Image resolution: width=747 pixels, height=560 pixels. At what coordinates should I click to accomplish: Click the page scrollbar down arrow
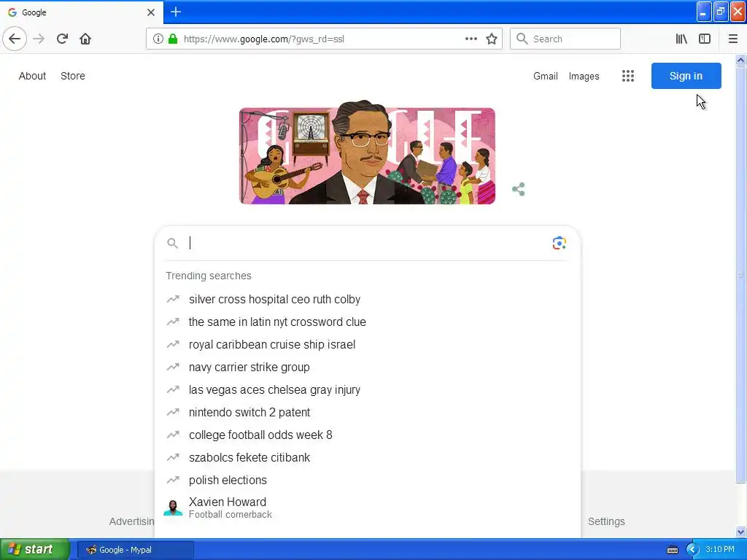(x=741, y=532)
